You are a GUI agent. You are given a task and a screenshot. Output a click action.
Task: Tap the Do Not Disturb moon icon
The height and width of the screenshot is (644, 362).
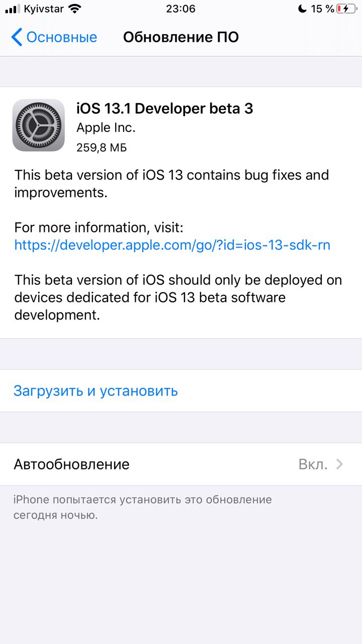click(x=302, y=9)
